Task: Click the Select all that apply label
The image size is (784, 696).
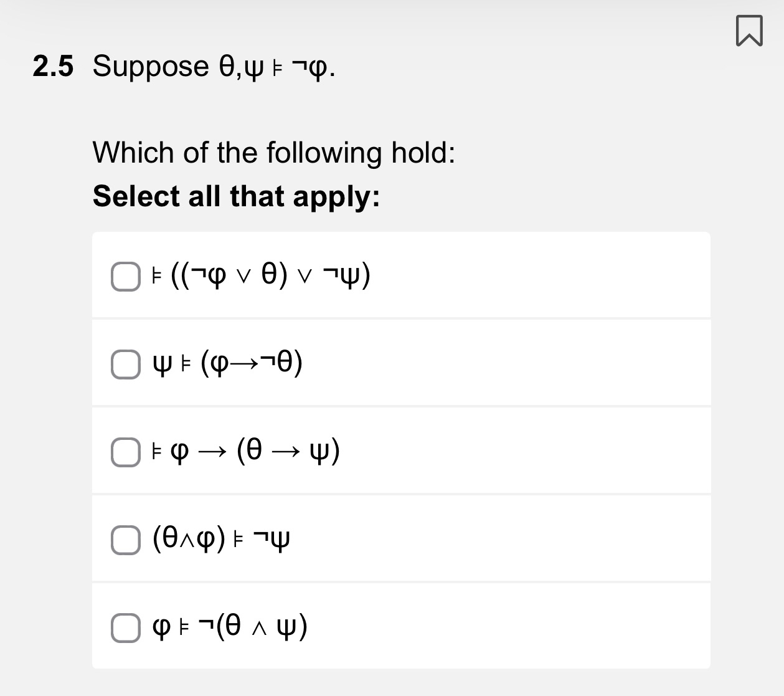Action: click(235, 196)
